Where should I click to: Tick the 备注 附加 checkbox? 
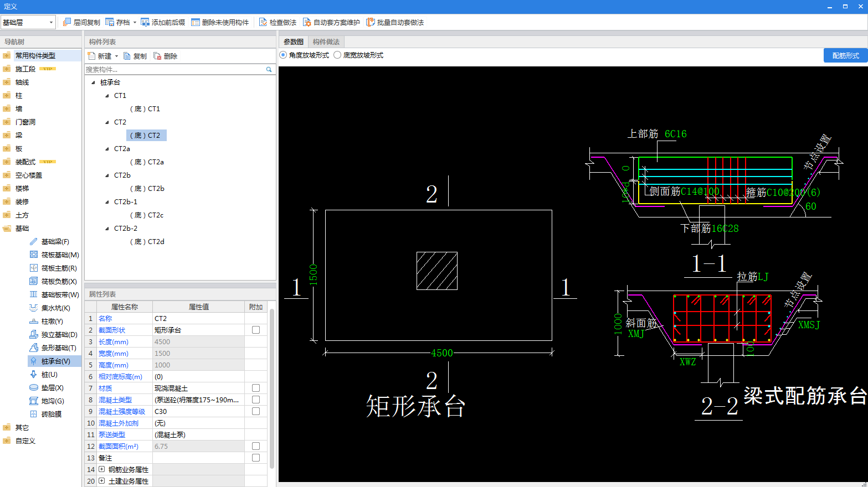(256, 458)
